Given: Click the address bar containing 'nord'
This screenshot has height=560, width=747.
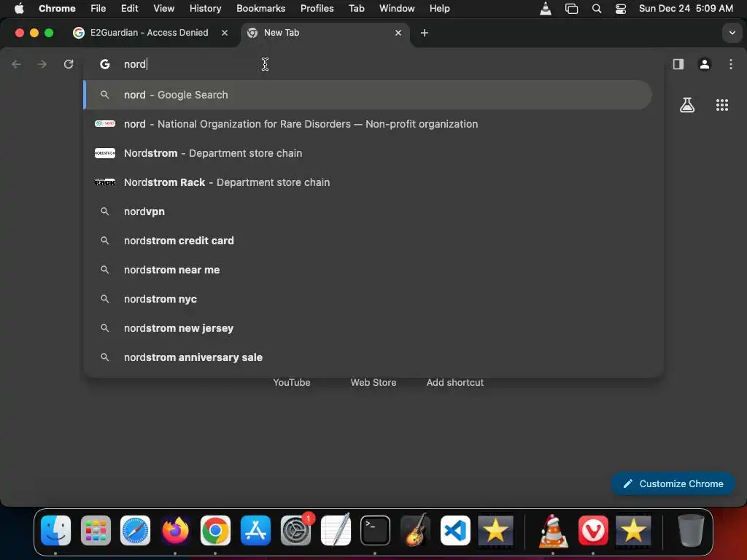Looking at the screenshot, I should click(373, 64).
